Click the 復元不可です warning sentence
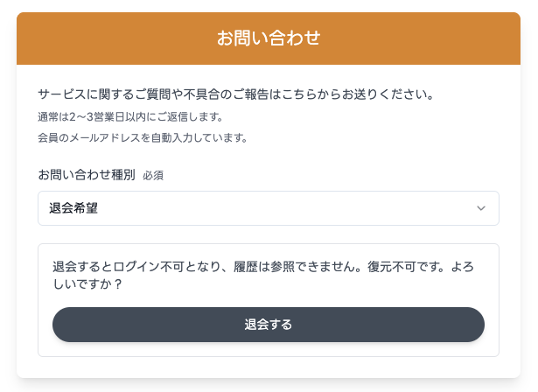This screenshot has width=538, height=392. pos(402,266)
